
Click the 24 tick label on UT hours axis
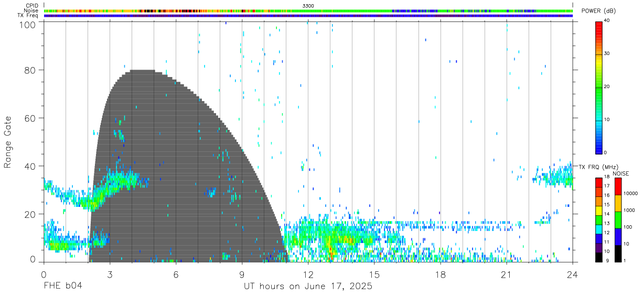(573, 274)
